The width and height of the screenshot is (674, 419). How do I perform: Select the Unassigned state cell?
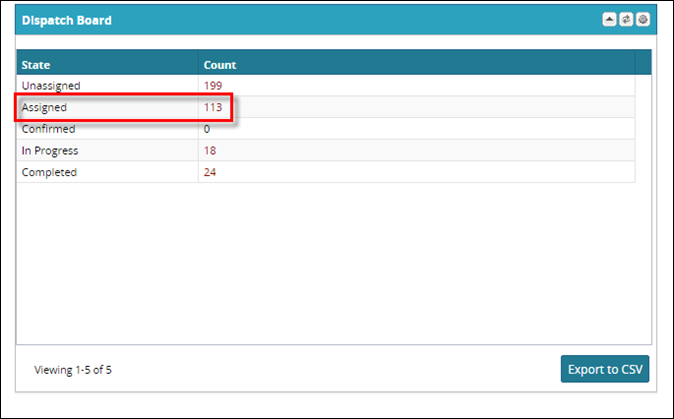pos(107,86)
